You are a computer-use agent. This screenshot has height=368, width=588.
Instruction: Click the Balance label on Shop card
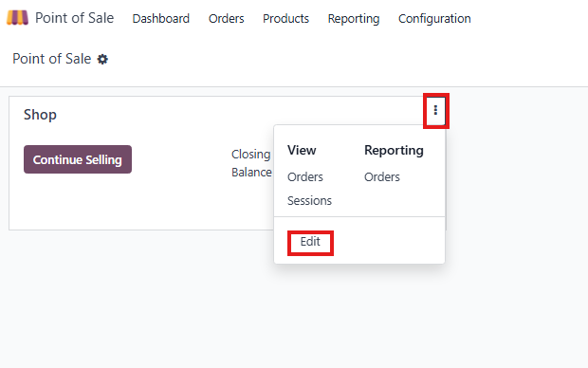(x=251, y=173)
